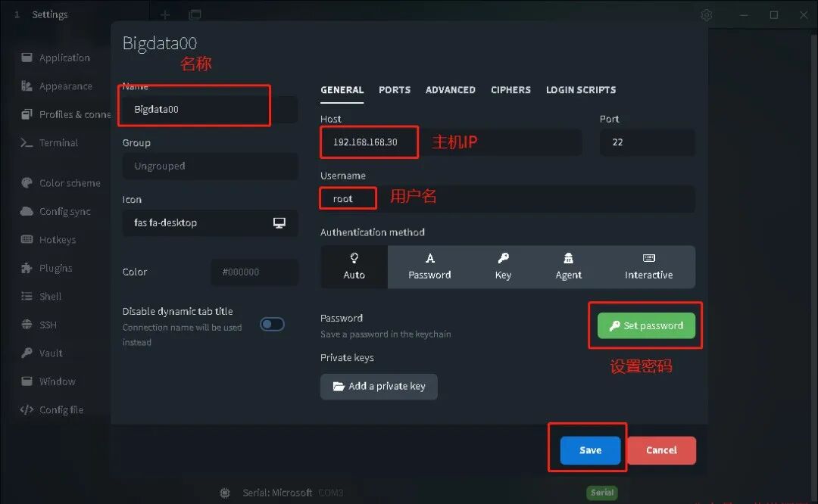Open the tab switcher icon in title bar

point(195,15)
